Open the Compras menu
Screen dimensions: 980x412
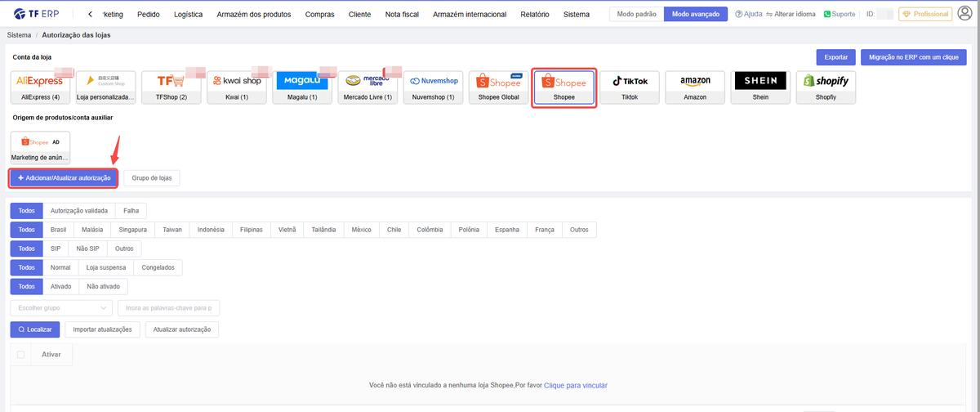pyautogui.click(x=319, y=14)
